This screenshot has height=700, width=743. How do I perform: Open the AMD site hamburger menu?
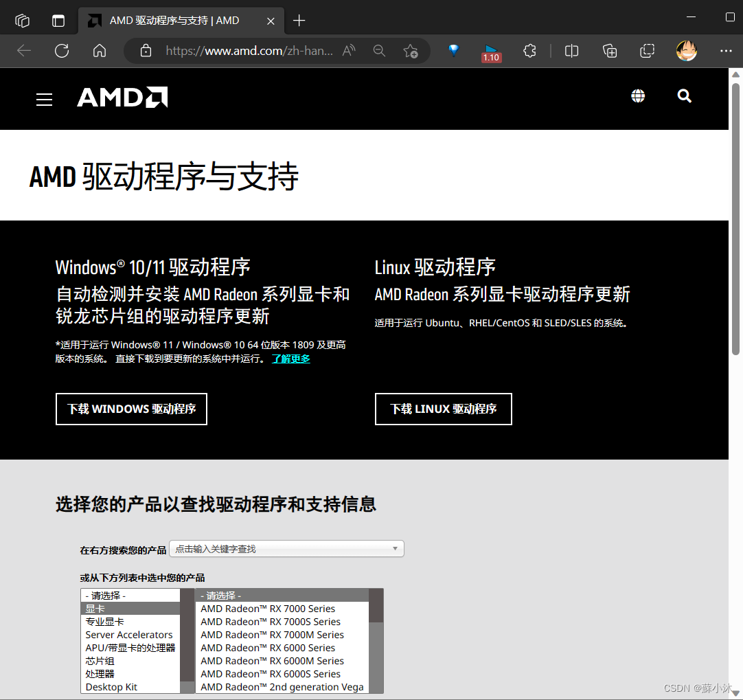(44, 99)
